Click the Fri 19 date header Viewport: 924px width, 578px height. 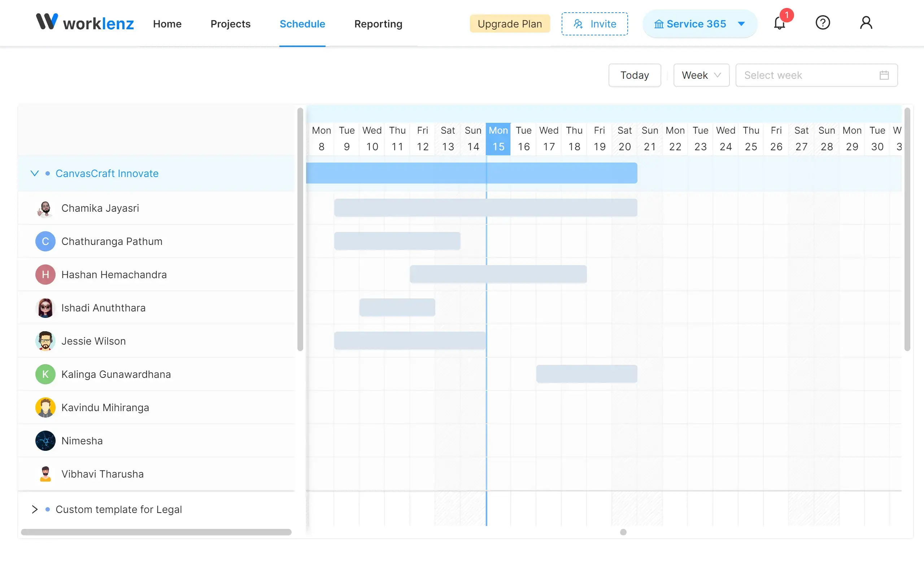pos(599,139)
